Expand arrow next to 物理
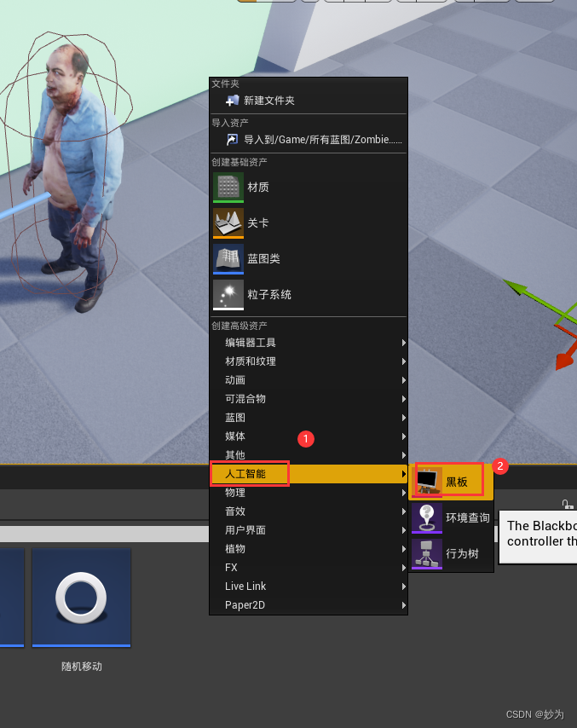The image size is (577, 728). (x=403, y=493)
